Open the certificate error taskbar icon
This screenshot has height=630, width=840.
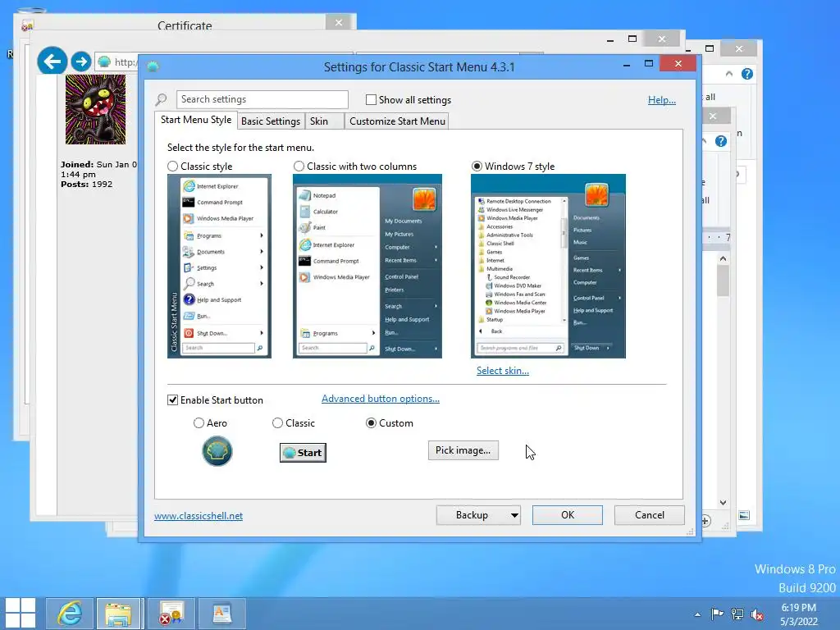[x=171, y=613]
